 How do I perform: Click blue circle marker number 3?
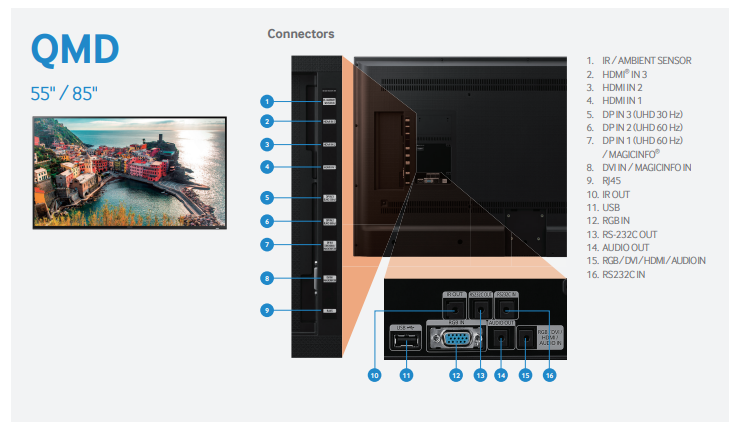point(267,144)
